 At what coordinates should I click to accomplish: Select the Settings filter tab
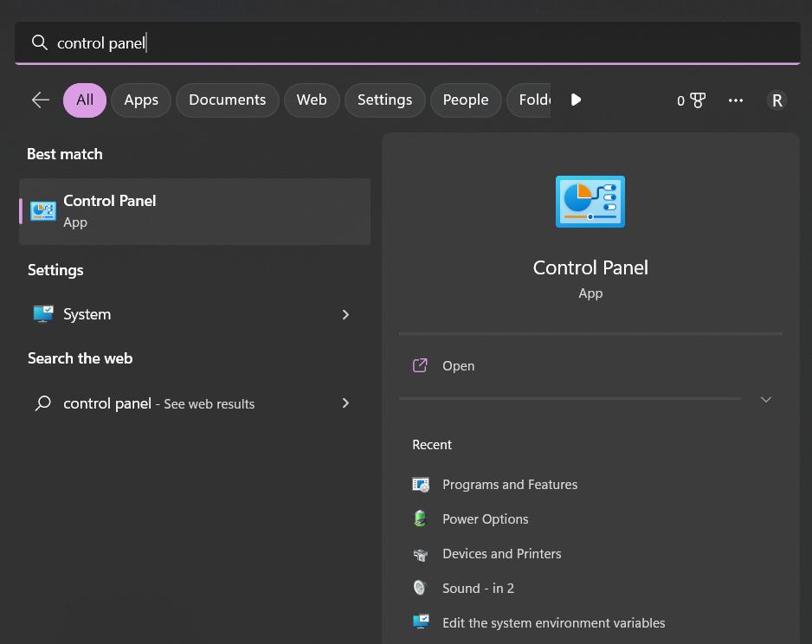384,100
